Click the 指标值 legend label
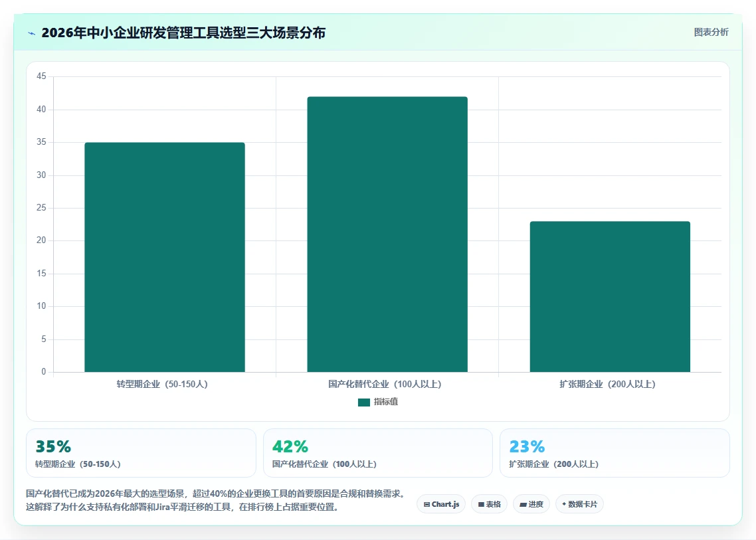This screenshot has width=756, height=540. [x=386, y=402]
